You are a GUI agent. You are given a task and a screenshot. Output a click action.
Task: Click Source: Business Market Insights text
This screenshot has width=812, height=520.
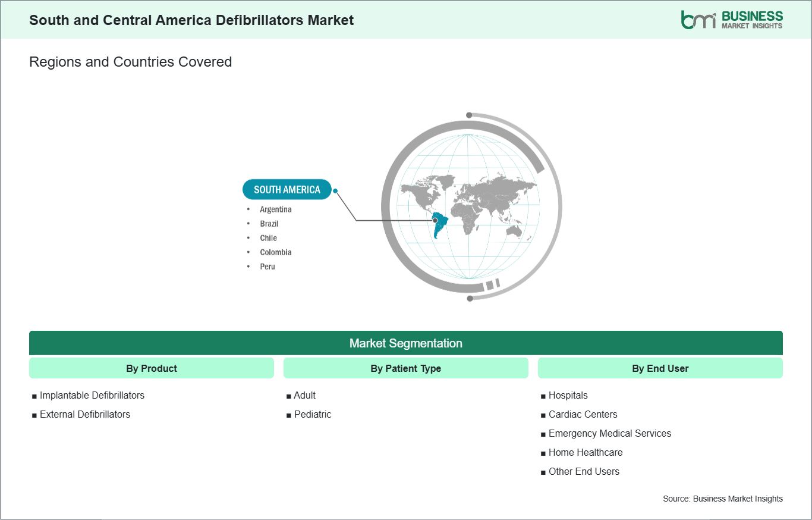(723, 499)
